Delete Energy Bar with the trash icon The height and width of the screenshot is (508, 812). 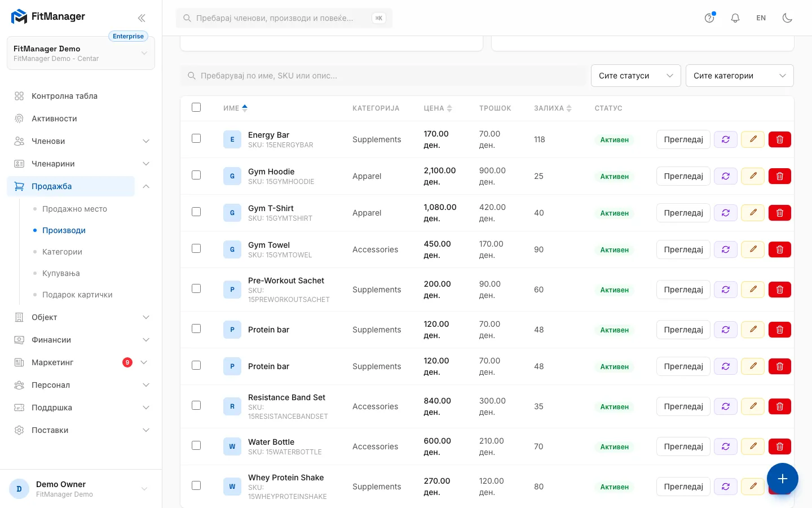click(x=780, y=139)
